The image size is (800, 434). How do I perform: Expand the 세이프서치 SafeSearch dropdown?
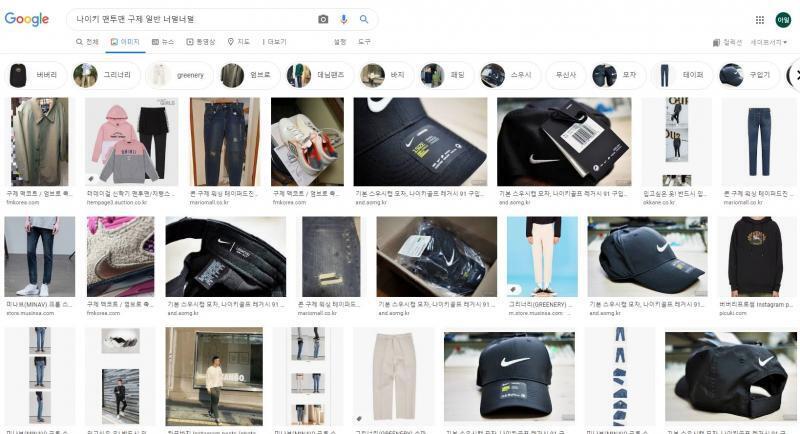pyautogui.click(x=769, y=42)
